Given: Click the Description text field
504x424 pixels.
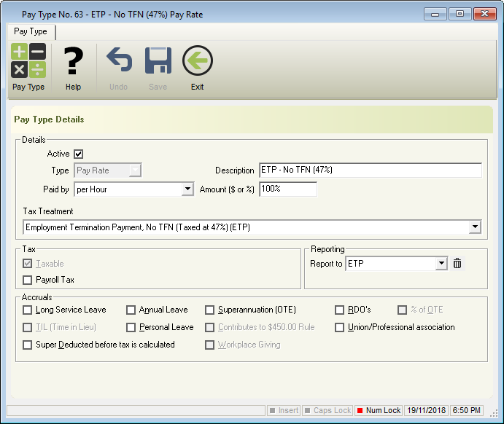Looking at the screenshot, I should click(371, 170).
